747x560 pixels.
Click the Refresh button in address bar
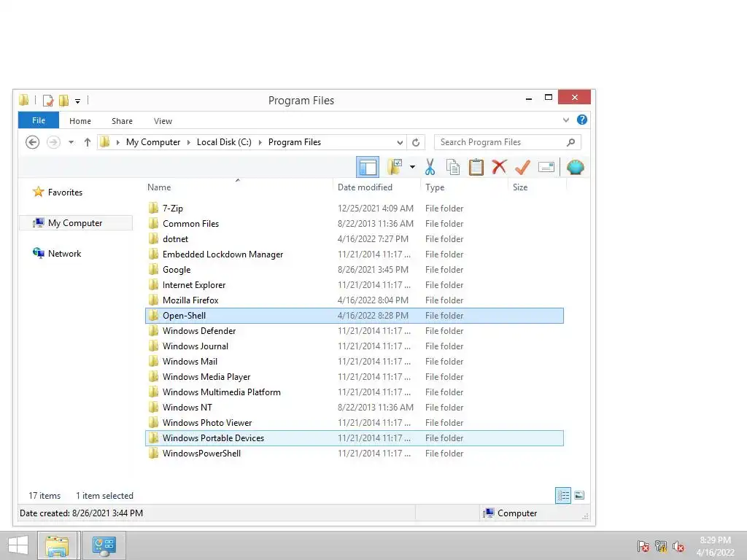(x=416, y=142)
